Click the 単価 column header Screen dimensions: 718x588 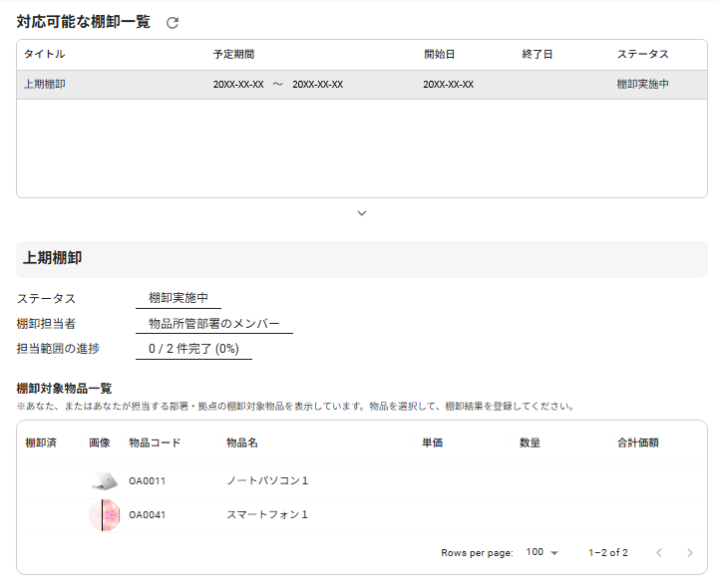(432, 442)
